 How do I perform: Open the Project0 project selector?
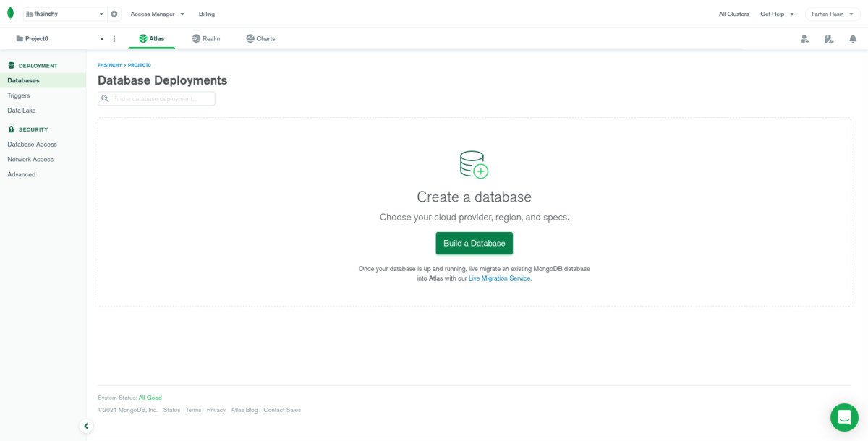(x=60, y=38)
